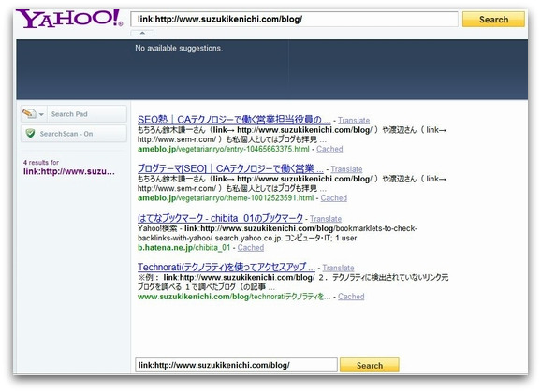Image resolution: width=541 pixels, height=392 pixels.
Task: Open the Search Pad notepad icon
Action: [x=29, y=113]
